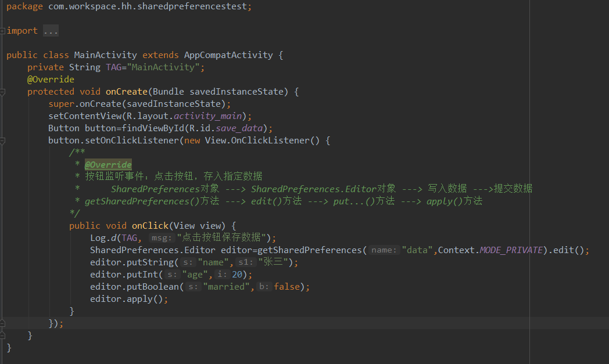Click the 'private' keyword before String TAG
Image resolution: width=609 pixels, height=364 pixels.
(x=45, y=67)
